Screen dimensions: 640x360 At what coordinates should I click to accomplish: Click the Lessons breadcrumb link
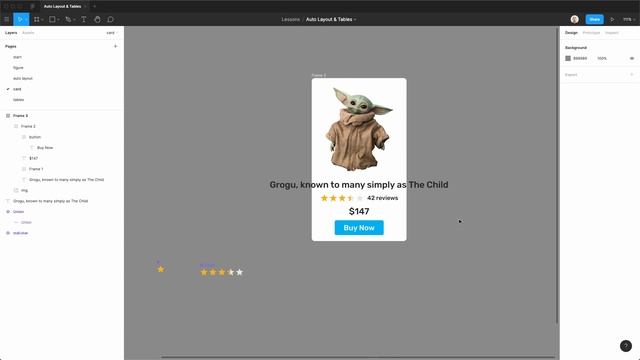coord(290,19)
